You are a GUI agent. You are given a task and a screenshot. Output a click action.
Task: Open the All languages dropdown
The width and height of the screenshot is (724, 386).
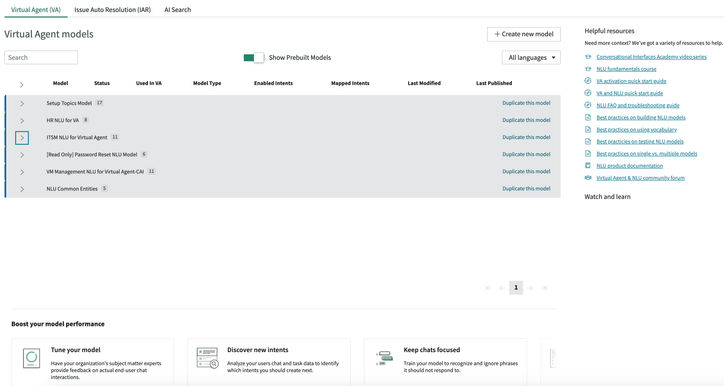point(531,58)
